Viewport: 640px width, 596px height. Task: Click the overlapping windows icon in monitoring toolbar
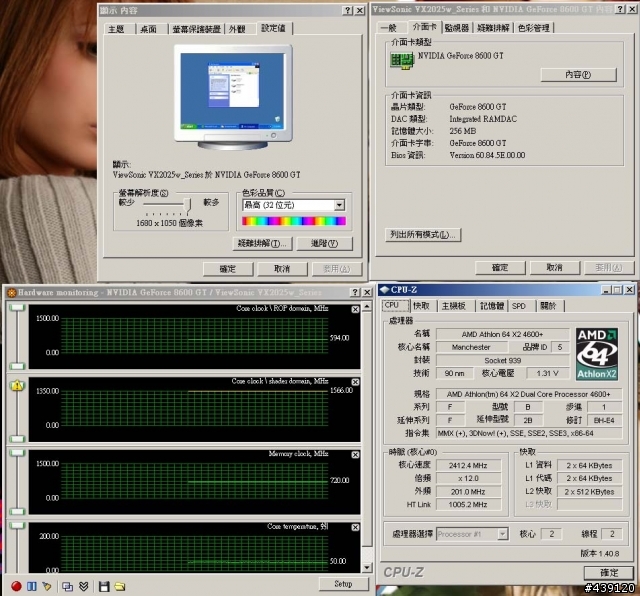[x=67, y=586]
